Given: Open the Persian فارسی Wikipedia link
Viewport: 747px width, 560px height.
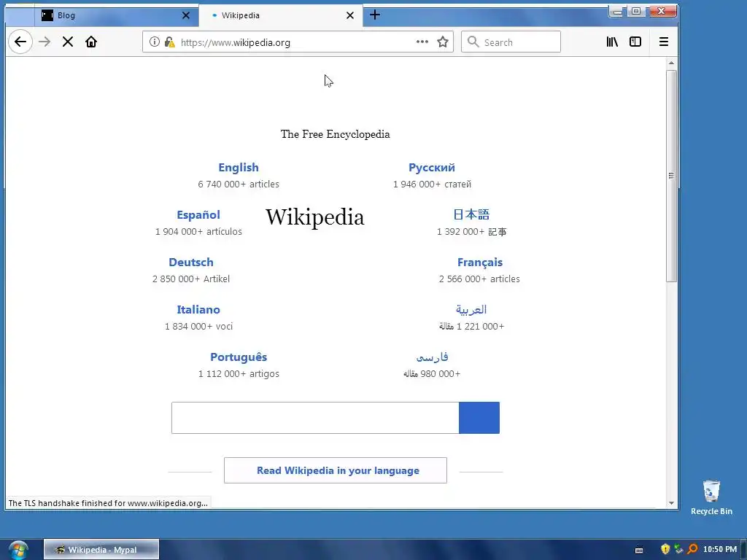Looking at the screenshot, I should pos(432,357).
